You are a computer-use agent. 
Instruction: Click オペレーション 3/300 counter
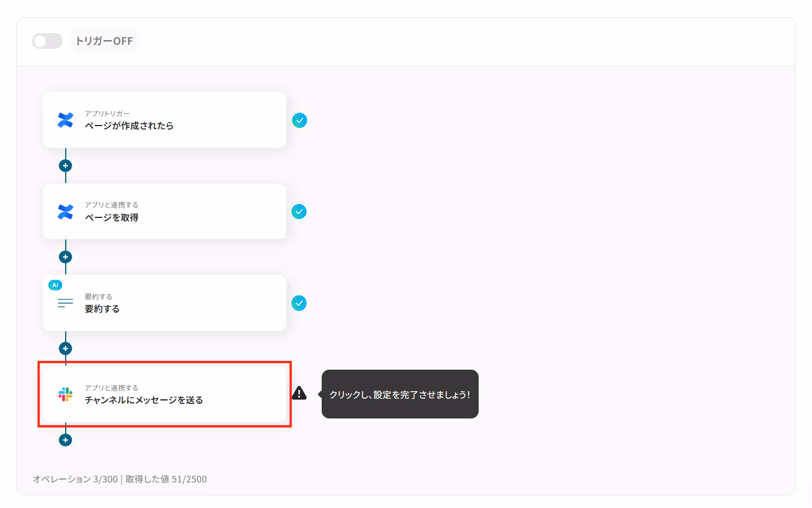click(75, 479)
